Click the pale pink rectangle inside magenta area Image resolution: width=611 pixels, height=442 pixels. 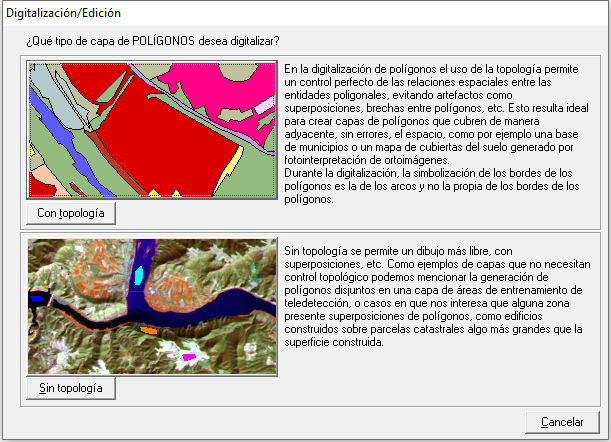[x=264, y=104]
